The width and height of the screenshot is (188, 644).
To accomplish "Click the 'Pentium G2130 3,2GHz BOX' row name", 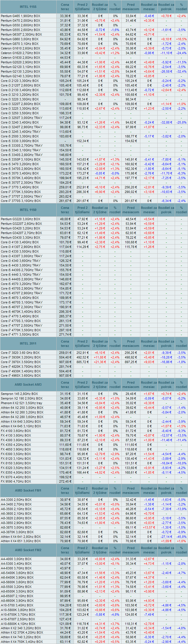I will pos(21,71).
